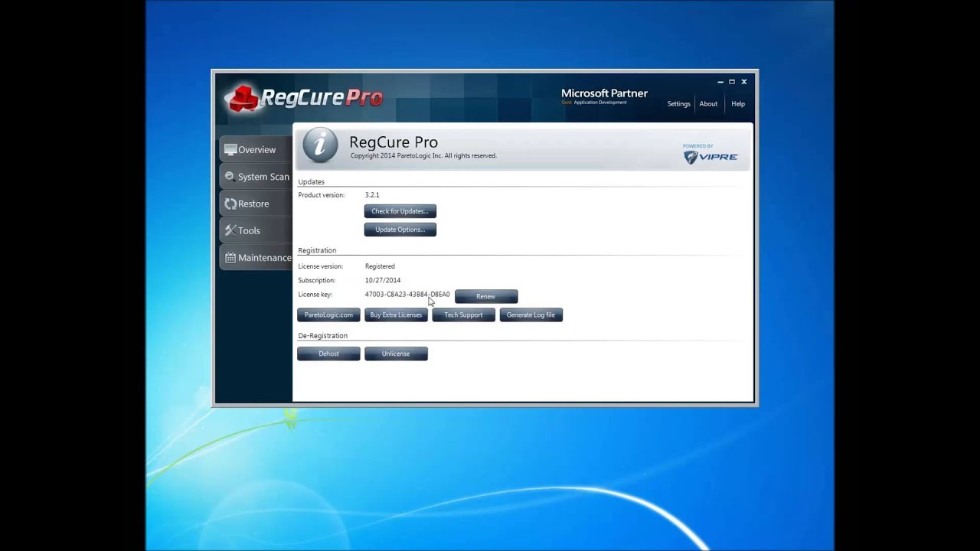The image size is (980, 551).
Task: Go to the System Scan section
Action: [x=255, y=177]
